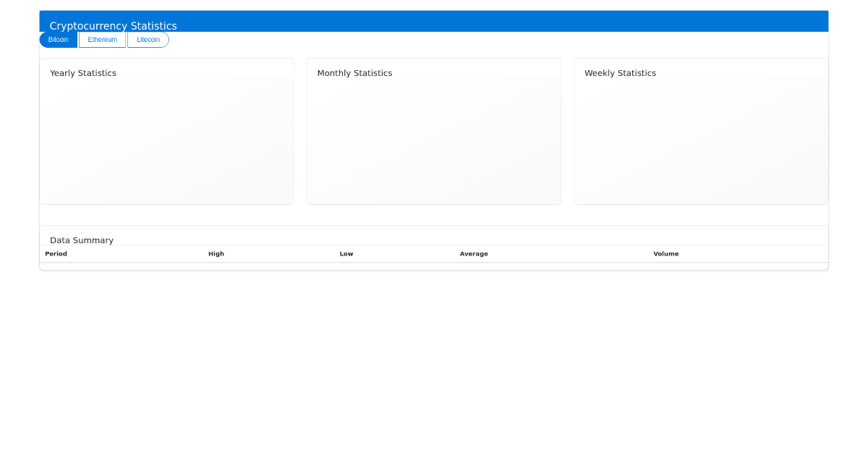Screen dimensions: 868x456
Task: Click the blue header bar
Action: [434, 20]
